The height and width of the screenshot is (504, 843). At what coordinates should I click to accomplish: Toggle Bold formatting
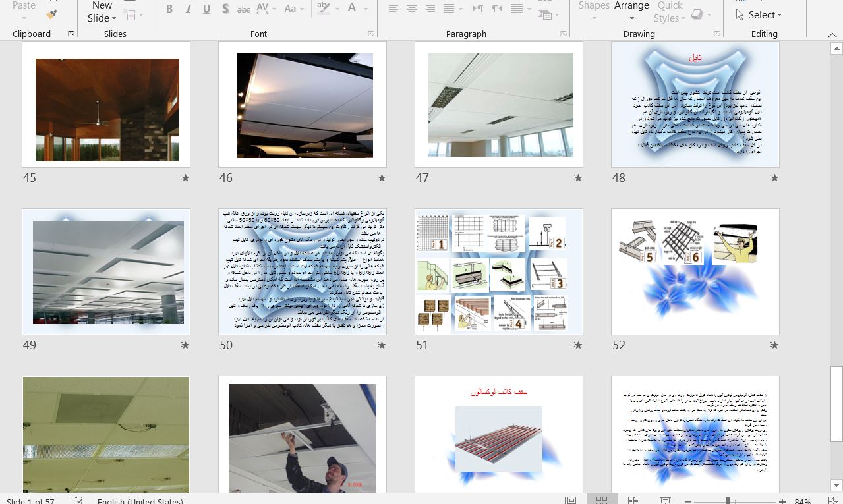(169, 9)
